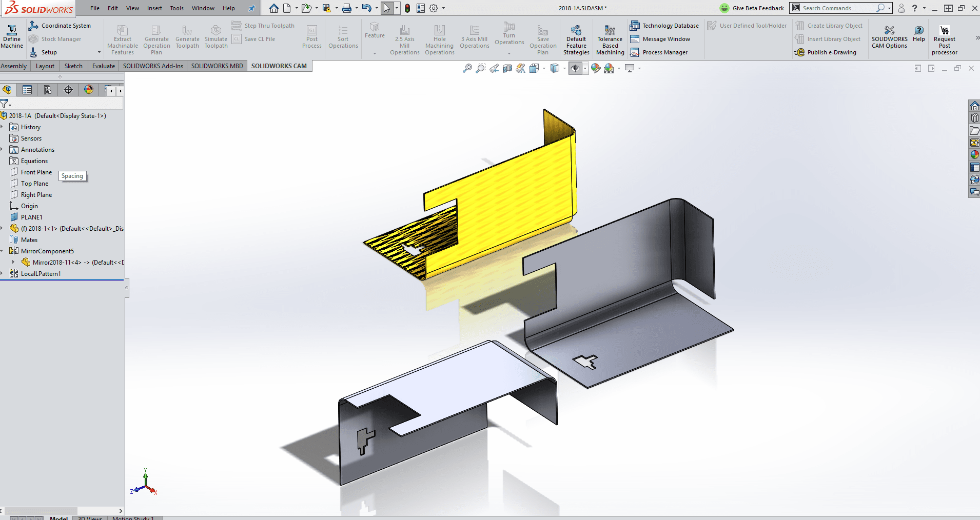Expand the Annotations folder
This screenshot has width=980, height=520.
click(x=2, y=149)
